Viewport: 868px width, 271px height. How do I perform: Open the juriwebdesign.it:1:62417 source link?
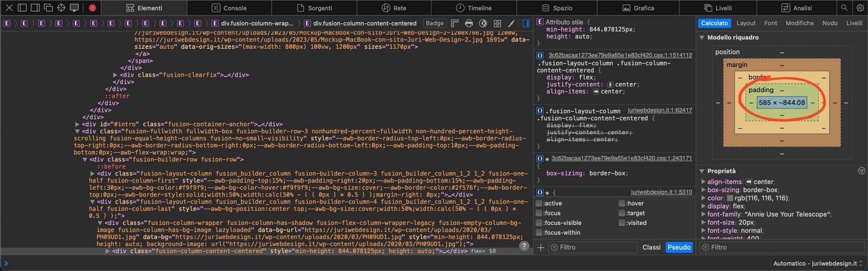click(x=660, y=110)
